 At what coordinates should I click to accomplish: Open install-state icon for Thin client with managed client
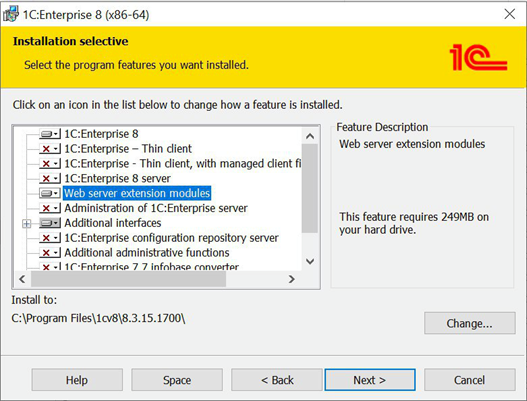pyautogui.click(x=50, y=163)
